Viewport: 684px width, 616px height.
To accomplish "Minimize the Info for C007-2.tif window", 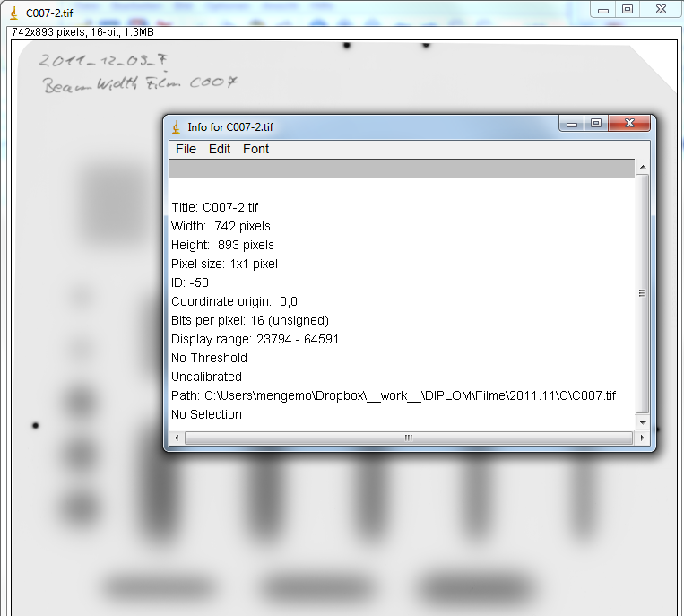I will tap(572, 124).
